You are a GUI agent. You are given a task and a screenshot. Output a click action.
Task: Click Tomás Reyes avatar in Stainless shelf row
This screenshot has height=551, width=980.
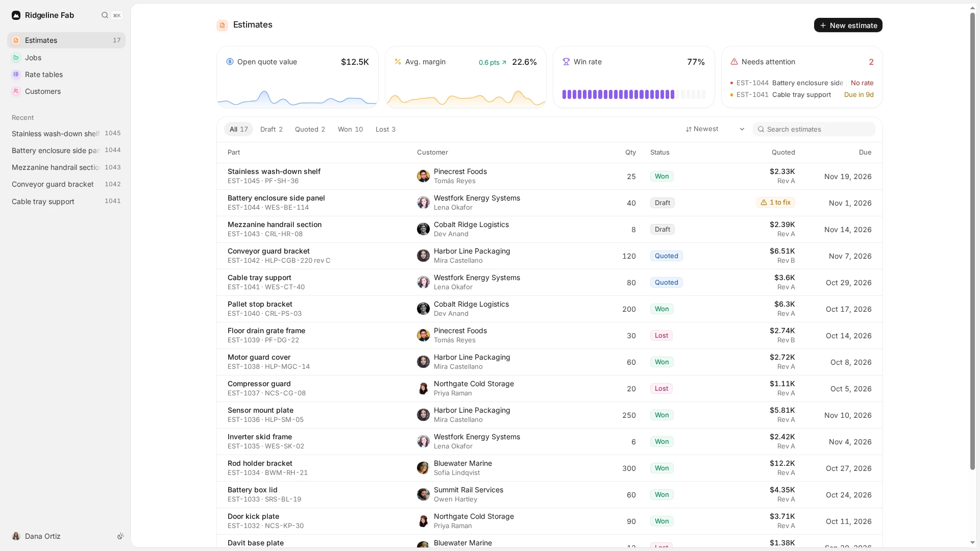click(x=423, y=176)
